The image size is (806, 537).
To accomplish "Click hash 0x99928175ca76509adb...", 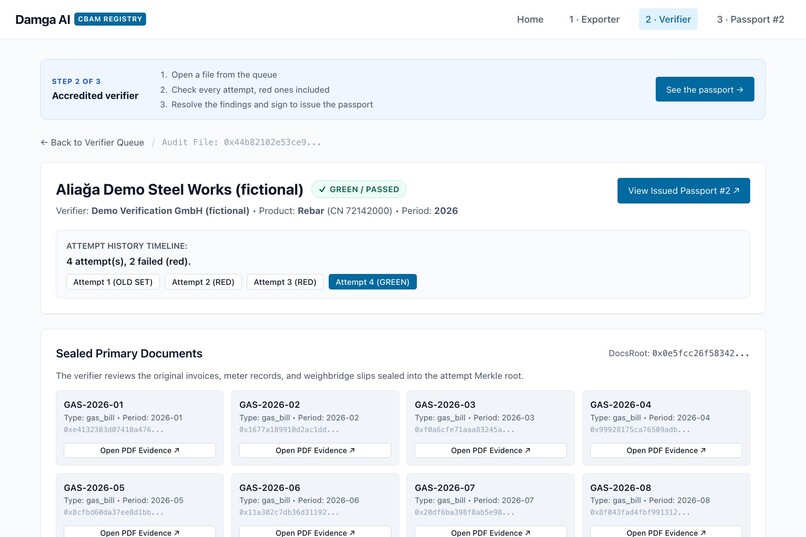I will pyautogui.click(x=640, y=430).
